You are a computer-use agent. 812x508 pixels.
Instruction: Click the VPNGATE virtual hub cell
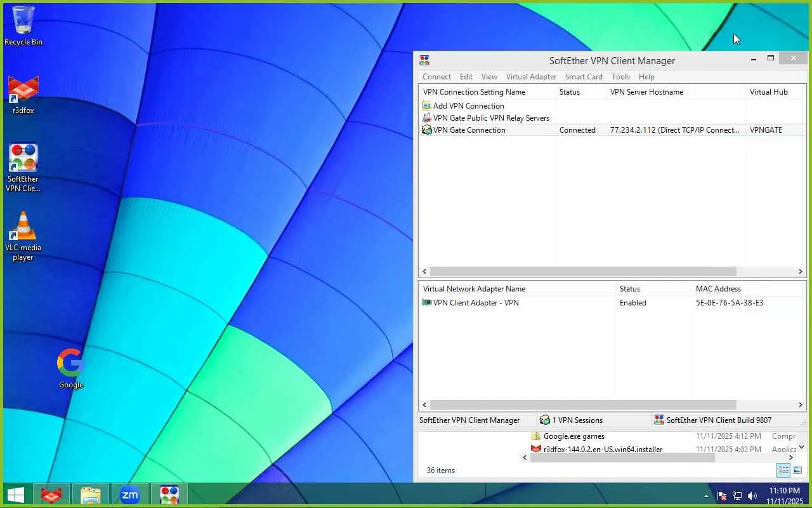[766, 130]
